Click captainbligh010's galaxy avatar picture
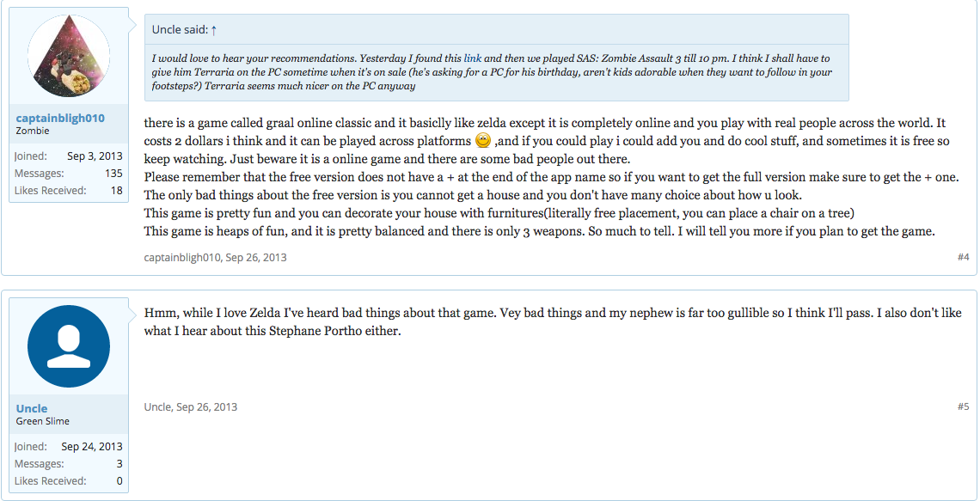Image resolution: width=980 pixels, height=501 pixels. [69, 56]
